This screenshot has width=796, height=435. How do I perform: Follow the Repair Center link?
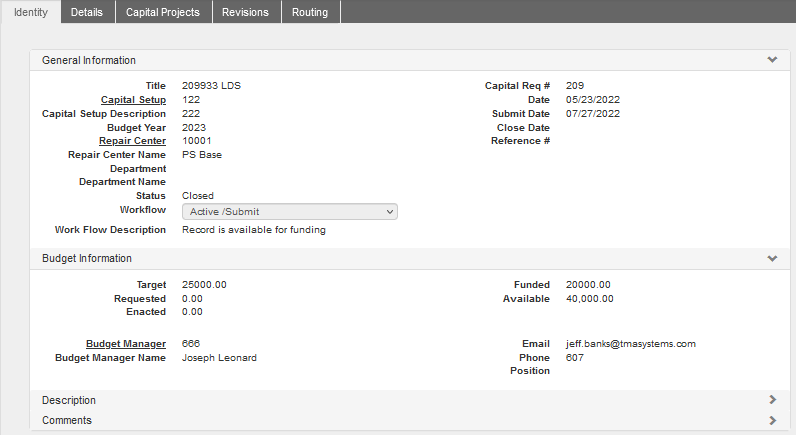tap(132, 141)
